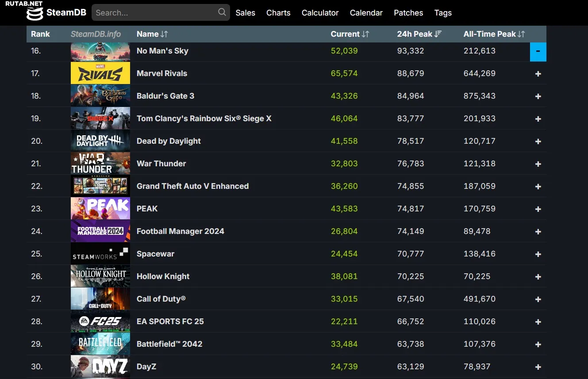Open the PEAK name link
This screenshot has height=379, width=588.
tap(147, 209)
